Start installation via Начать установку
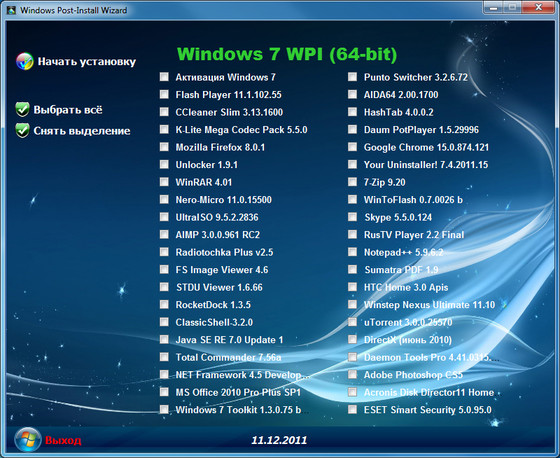Viewport: 560px width, 458px height. (87, 61)
